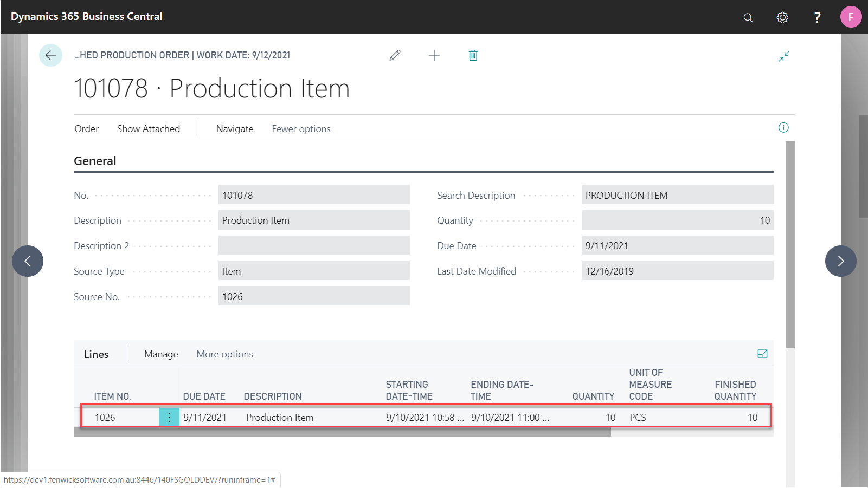868x488 pixels.
Task: Select the Description field Production Item
Action: pos(314,220)
